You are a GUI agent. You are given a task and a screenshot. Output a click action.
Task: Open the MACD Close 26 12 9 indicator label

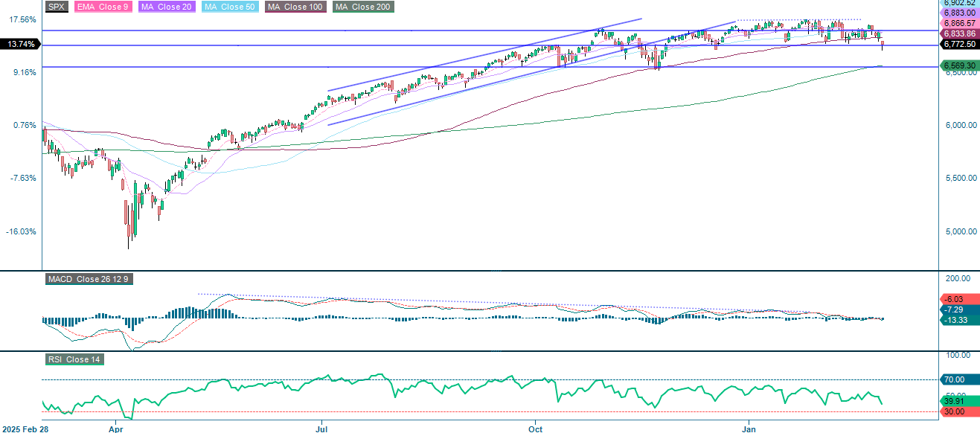[x=88, y=280]
